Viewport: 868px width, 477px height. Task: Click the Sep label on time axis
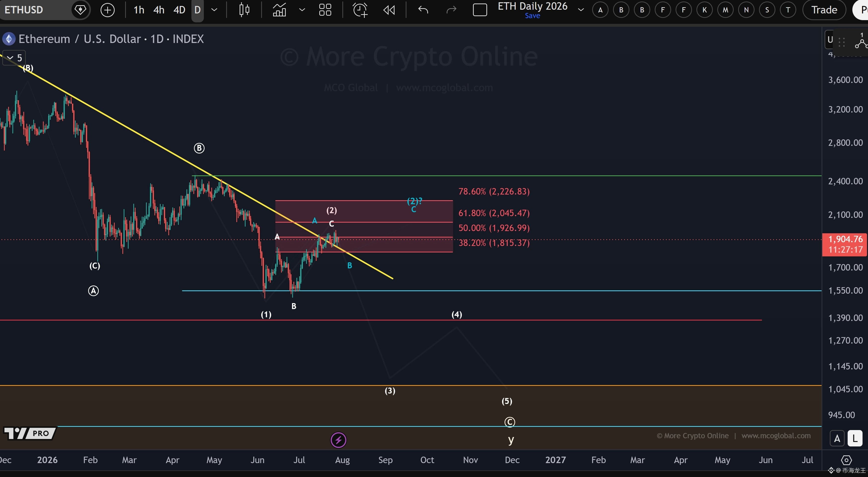click(x=385, y=460)
